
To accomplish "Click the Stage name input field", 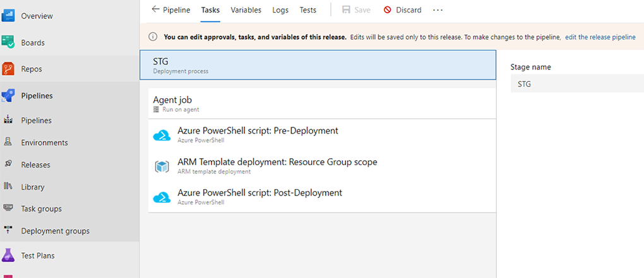I will pos(577,83).
